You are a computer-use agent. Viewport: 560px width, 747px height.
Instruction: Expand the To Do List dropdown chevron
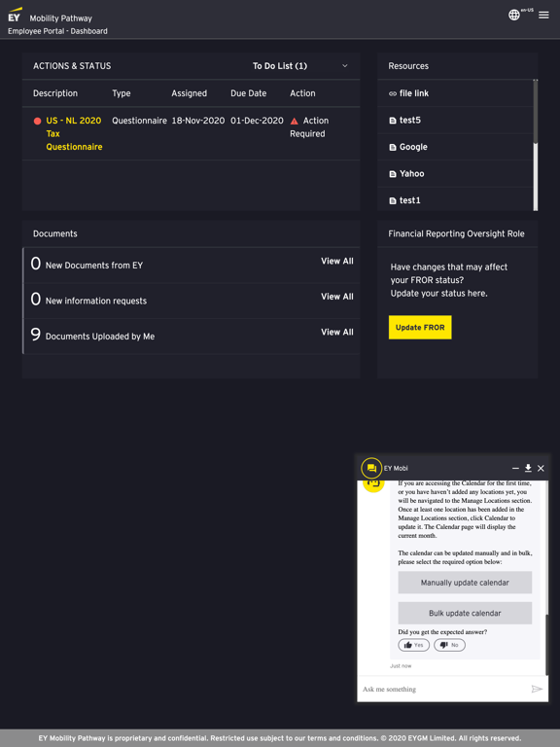pos(345,66)
